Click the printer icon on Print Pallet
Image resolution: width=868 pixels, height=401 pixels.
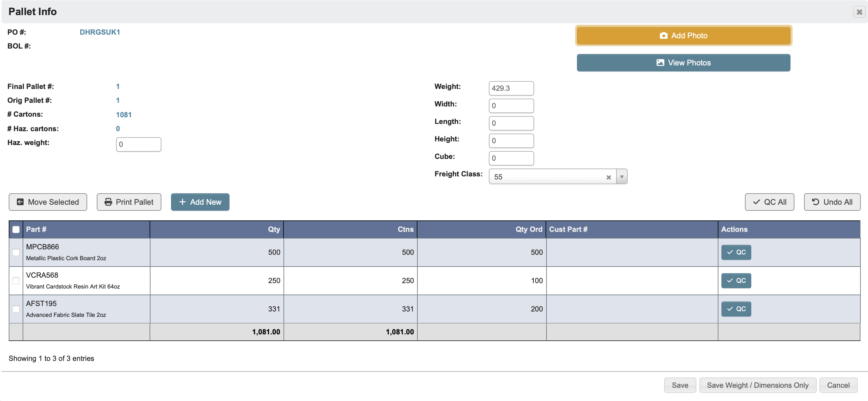click(108, 202)
